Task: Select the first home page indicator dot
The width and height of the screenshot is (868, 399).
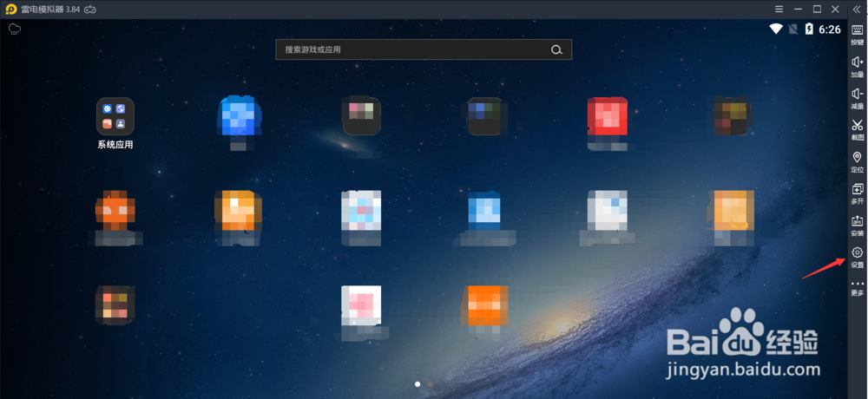Action: 418,383
